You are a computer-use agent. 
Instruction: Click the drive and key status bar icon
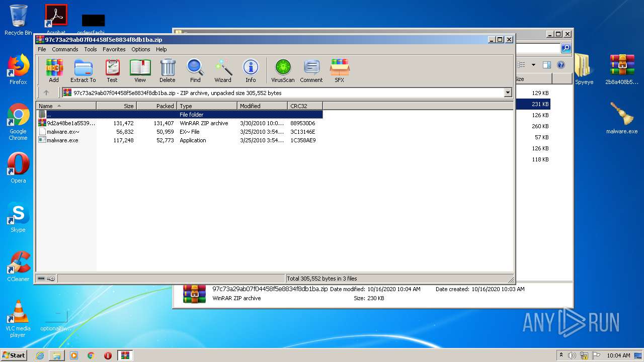point(46,278)
